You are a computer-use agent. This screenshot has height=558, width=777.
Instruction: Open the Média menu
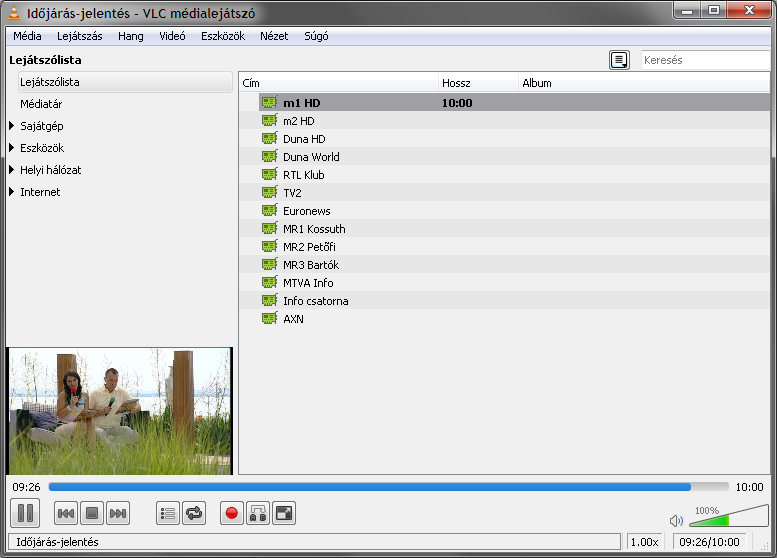(x=27, y=36)
